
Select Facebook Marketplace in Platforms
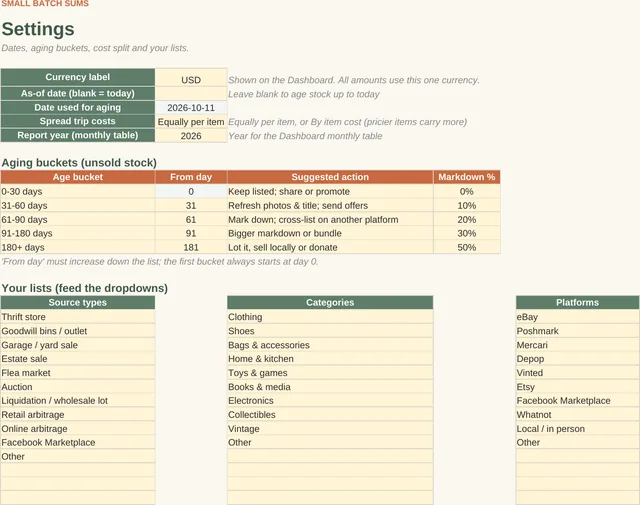click(x=578, y=400)
